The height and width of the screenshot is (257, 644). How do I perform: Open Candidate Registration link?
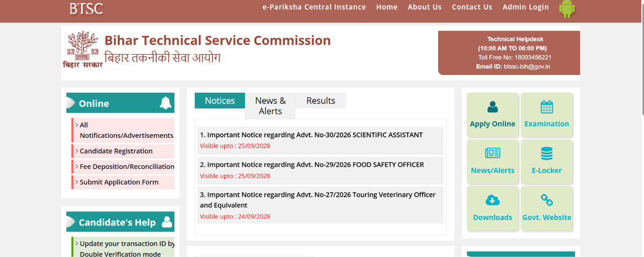point(116,151)
